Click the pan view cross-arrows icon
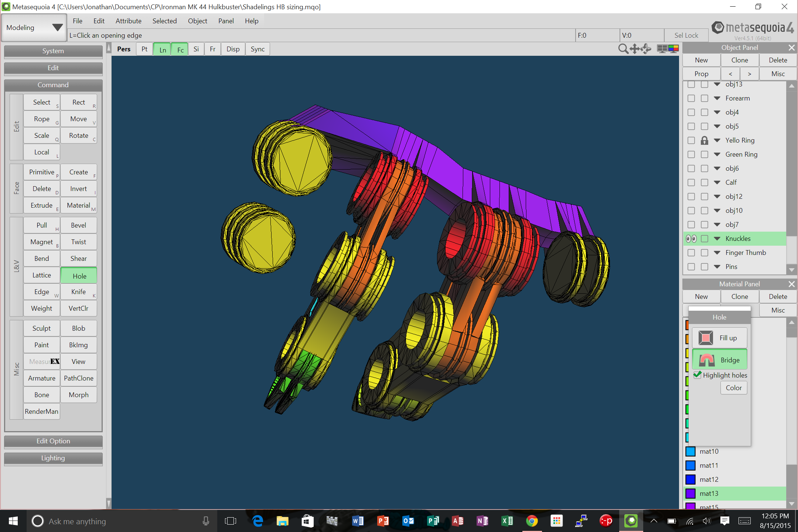The width and height of the screenshot is (798, 532). click(635, 49)
